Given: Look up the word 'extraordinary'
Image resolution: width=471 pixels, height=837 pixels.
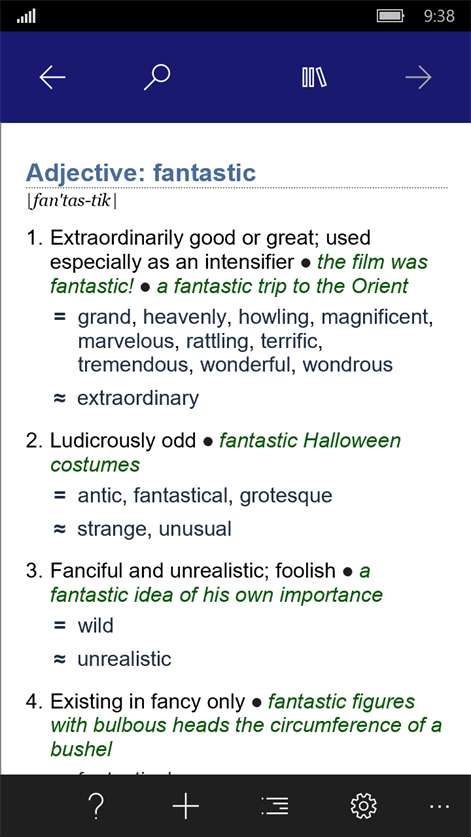Looking at the screenshot, I should pos(138,398).
